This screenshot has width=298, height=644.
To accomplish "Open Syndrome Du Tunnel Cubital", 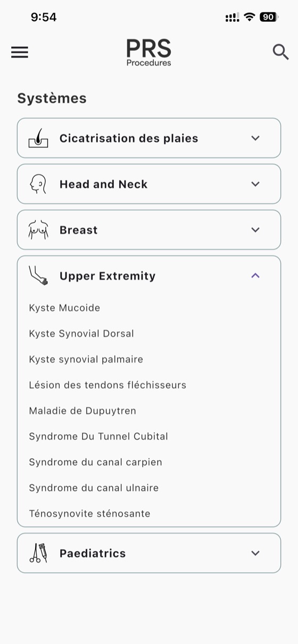I will (x=98, y=437).
